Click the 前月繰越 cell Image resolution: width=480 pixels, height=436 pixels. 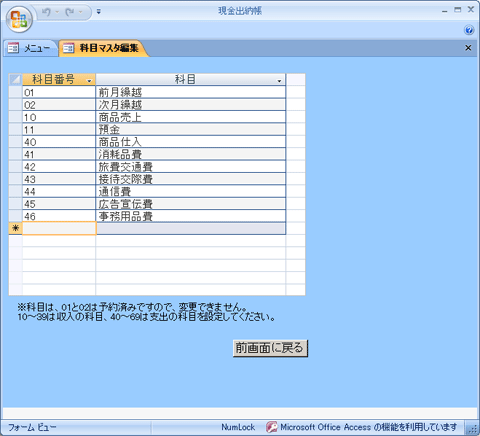tap(191, 92)
